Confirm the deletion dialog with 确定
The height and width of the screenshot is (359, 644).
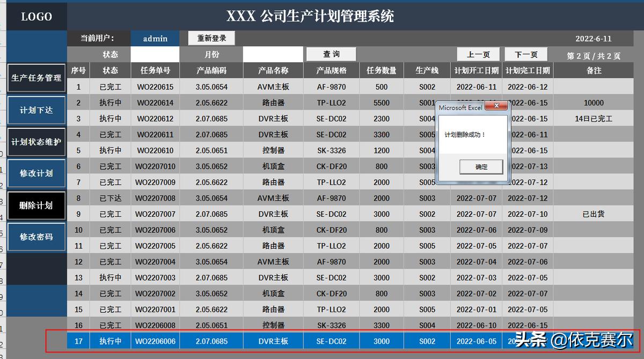click(x=480, y=167)
